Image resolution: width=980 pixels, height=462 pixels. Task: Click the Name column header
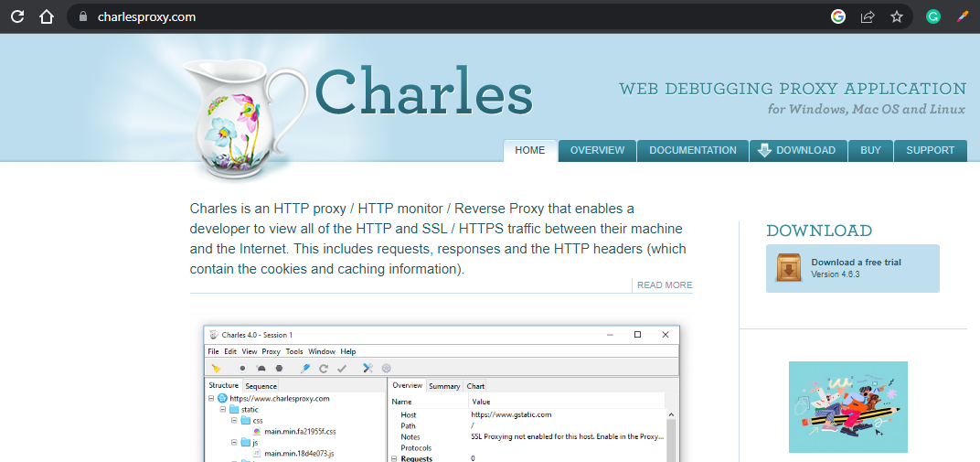click(402, 402)
